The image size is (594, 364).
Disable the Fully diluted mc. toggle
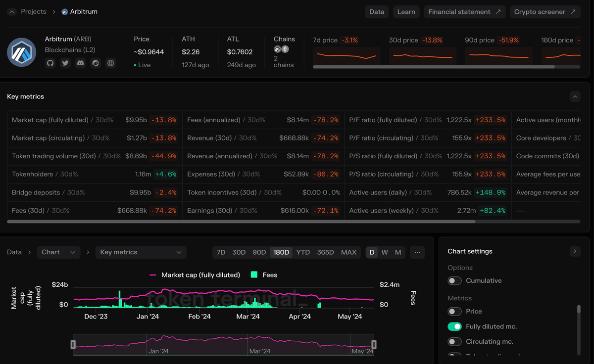click(x=454, y=326)
